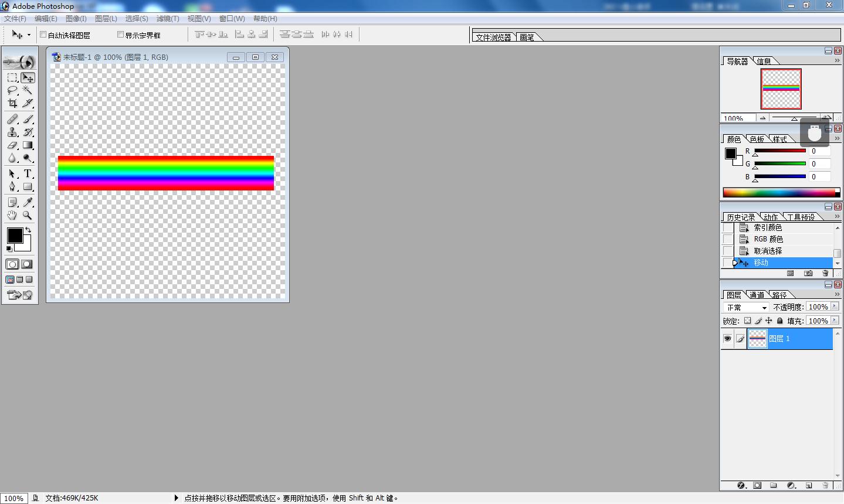This screenshot has width=844, height=504.
Task: Enable the 自动选择图层 checkbox
Action: pyautogui.click(x=43, y=35)
